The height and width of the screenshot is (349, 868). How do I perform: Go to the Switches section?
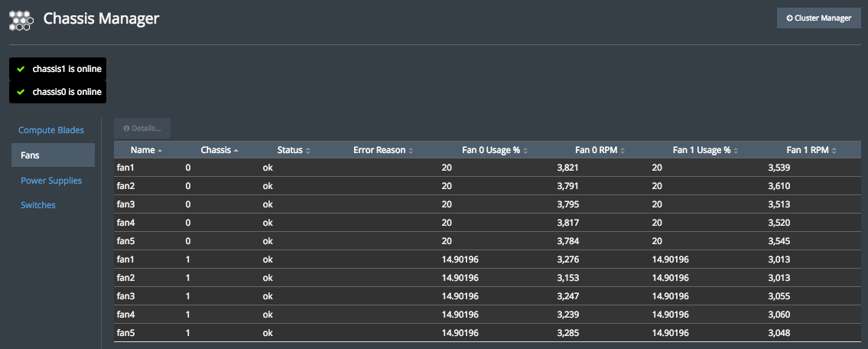(x=38, y=205)
